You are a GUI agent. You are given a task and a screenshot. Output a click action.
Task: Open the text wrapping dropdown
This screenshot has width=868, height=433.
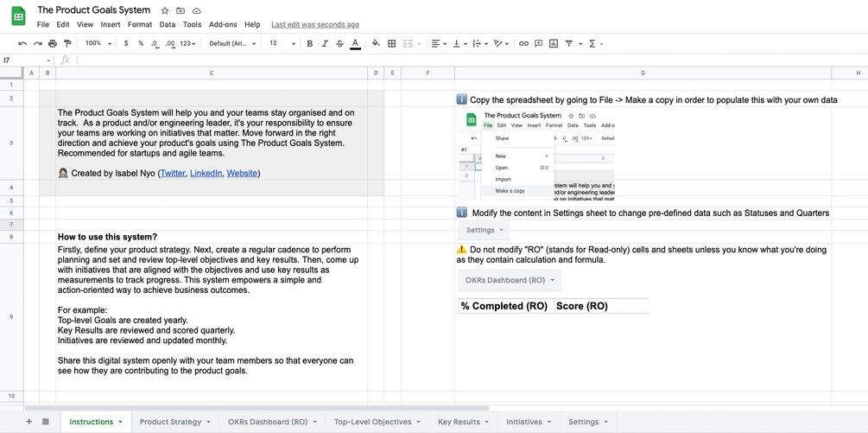(x=480, y=43)
